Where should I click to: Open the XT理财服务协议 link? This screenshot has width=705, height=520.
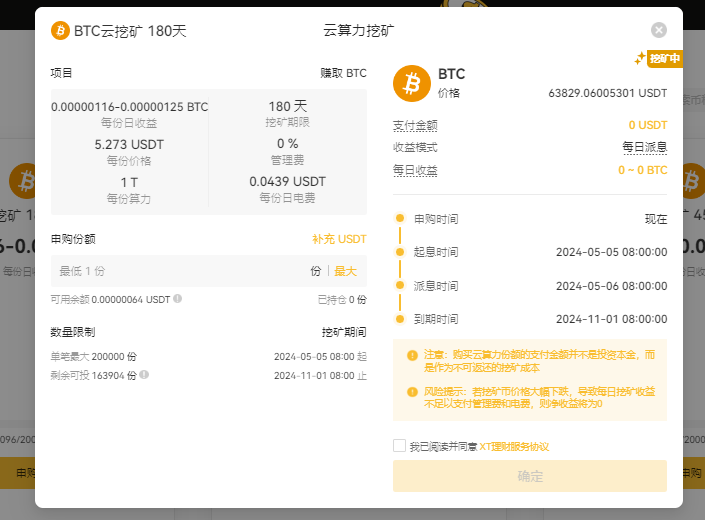pos(514,447)
